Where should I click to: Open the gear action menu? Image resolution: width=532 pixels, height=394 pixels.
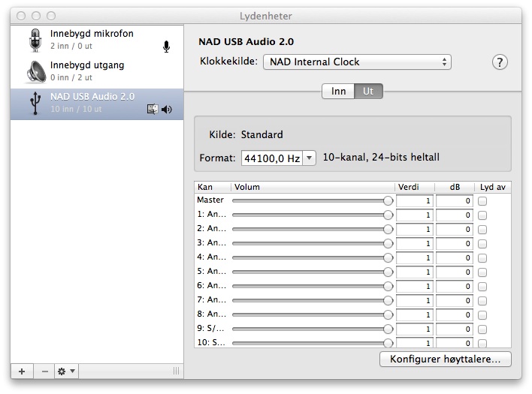[x=65, y=371]
